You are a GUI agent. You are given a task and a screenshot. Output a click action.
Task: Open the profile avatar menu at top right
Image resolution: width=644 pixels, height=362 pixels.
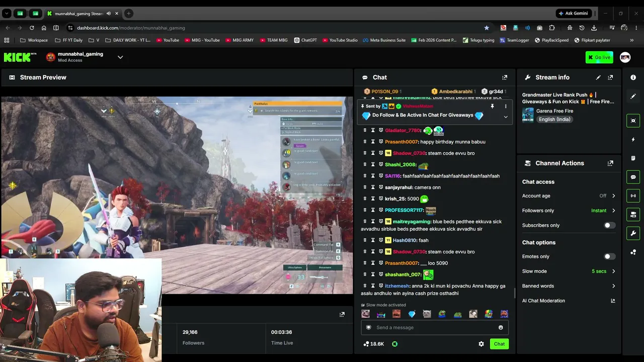coord(625,57)
